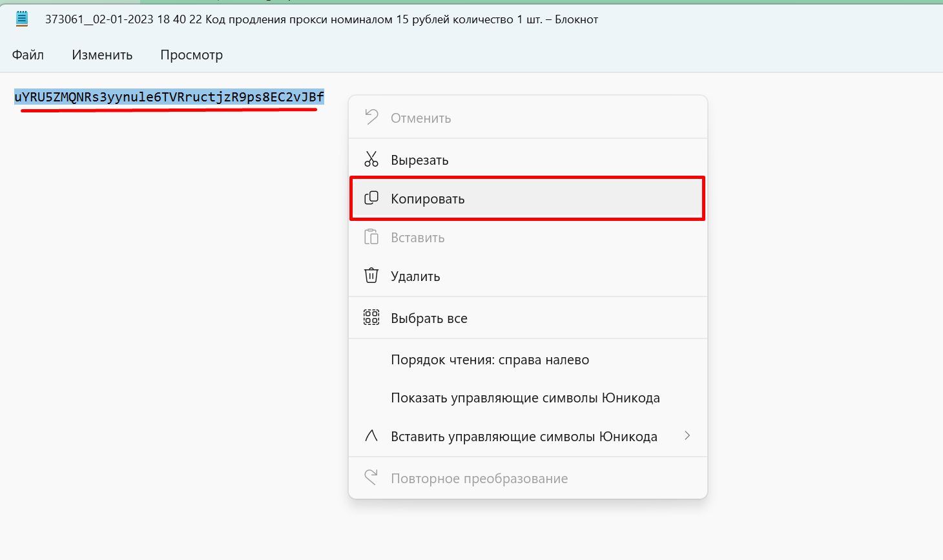
Task: Click the Redo conversion arrow icon
Action: 371,478
